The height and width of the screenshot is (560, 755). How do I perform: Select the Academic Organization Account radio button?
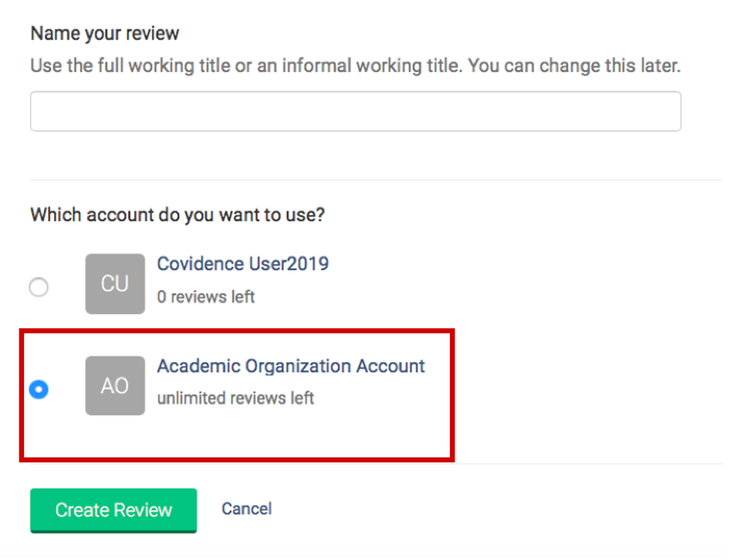(39, 389)
